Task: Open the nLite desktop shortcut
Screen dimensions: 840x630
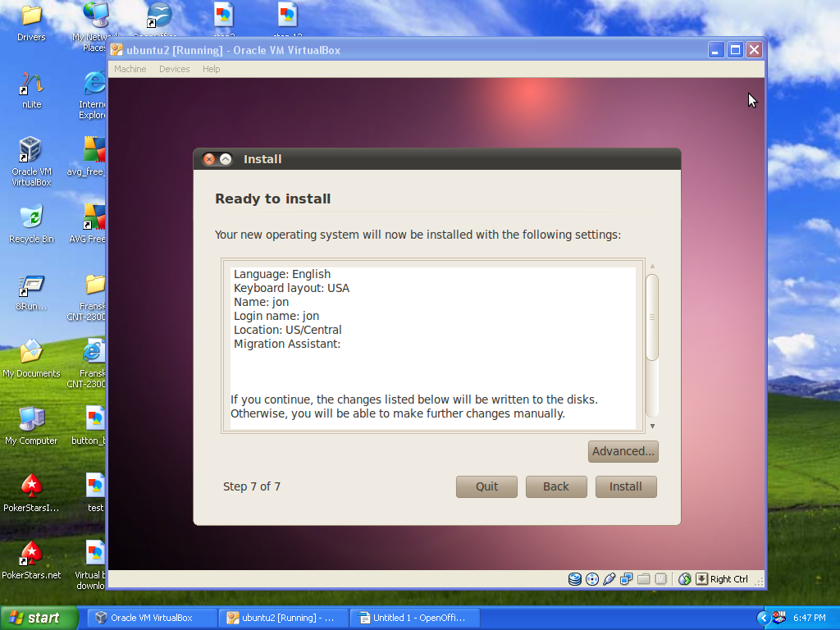Action: pos(31,90)
